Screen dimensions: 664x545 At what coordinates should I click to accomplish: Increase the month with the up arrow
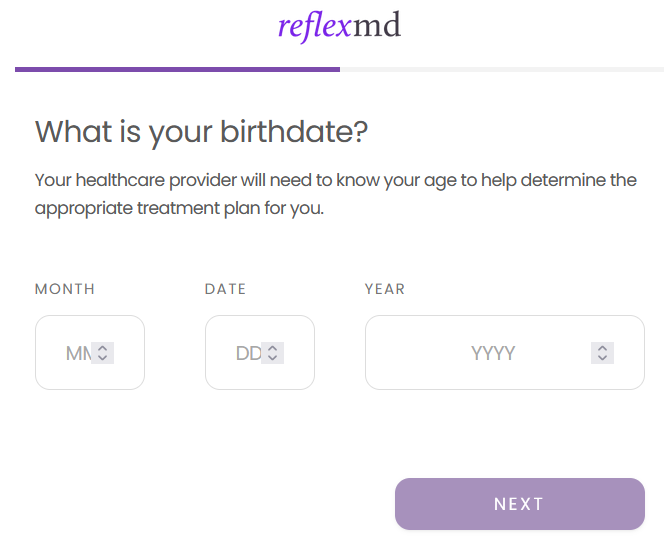[102, 348]
